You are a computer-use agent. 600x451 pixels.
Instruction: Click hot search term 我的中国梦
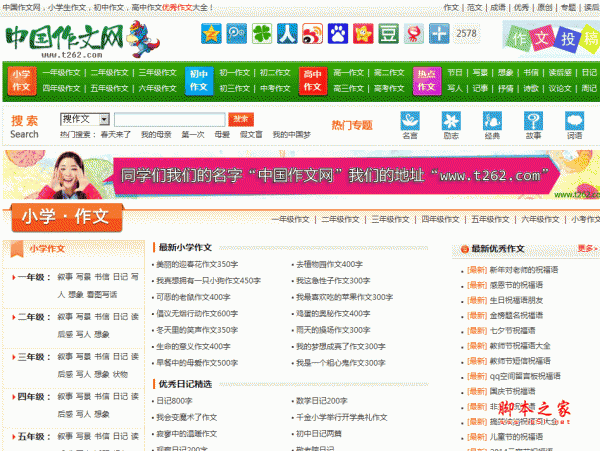pyautogui.click(x=292, y=135)
